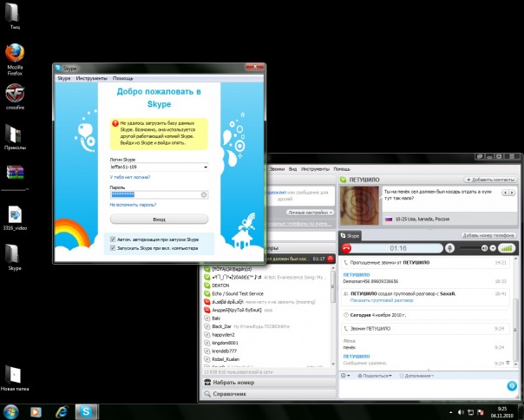Open 3316_video desktop file
The height and width of the screenshot is (420, 524).
pos(15,218)
